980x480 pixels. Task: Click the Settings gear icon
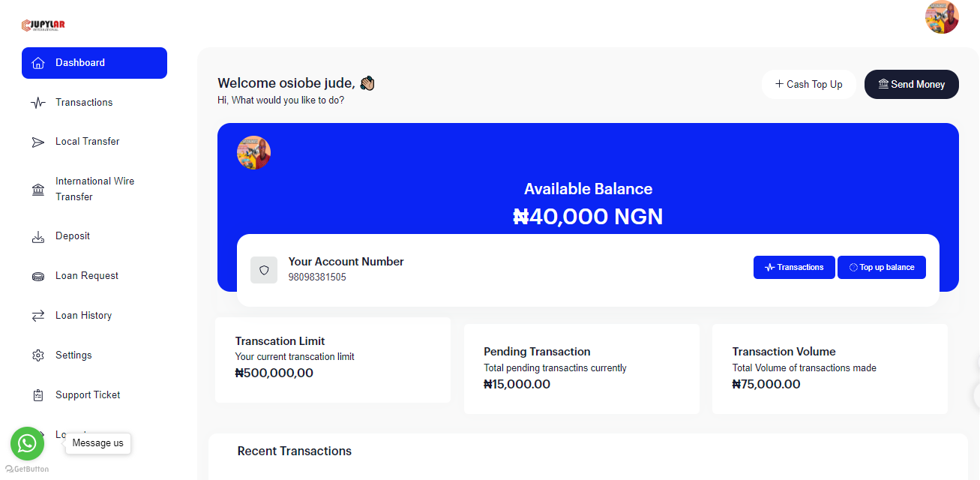(x=38, y=355)
